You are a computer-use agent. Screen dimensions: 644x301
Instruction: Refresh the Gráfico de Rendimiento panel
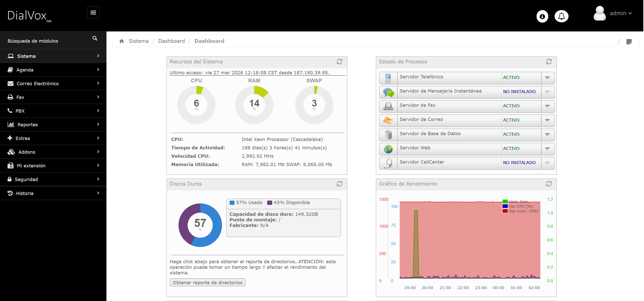point(549,184)
